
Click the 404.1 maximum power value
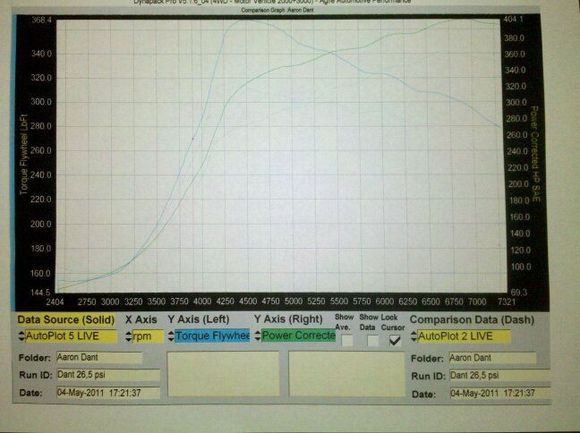513,19
